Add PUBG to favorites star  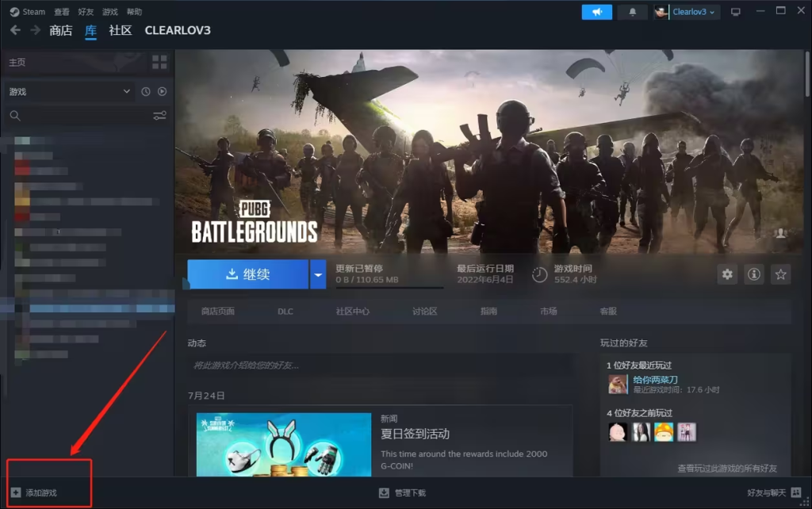[780, 274]
